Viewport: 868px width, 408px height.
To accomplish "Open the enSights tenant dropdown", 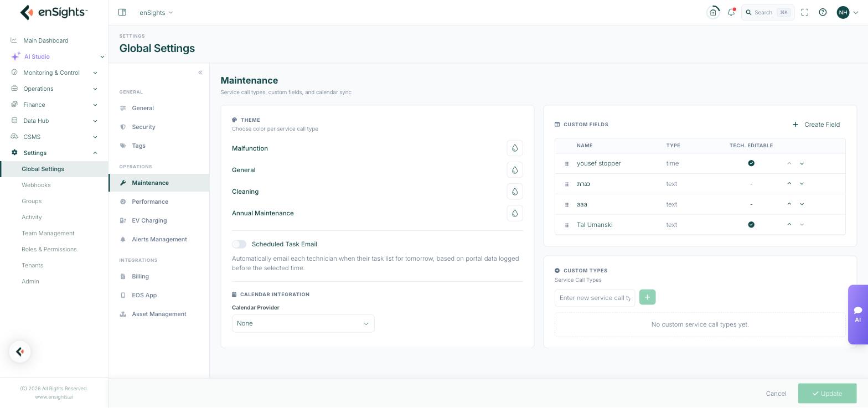I will tap(156, 12).
